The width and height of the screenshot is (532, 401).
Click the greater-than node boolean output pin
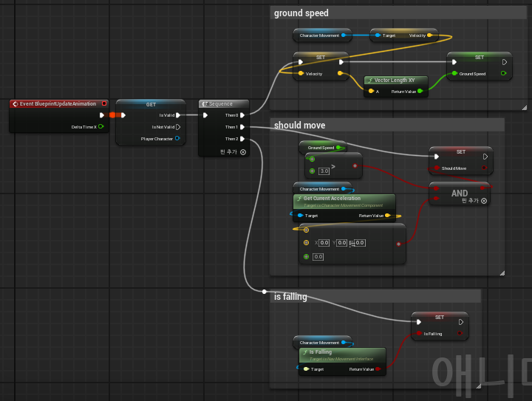[355, 165]
